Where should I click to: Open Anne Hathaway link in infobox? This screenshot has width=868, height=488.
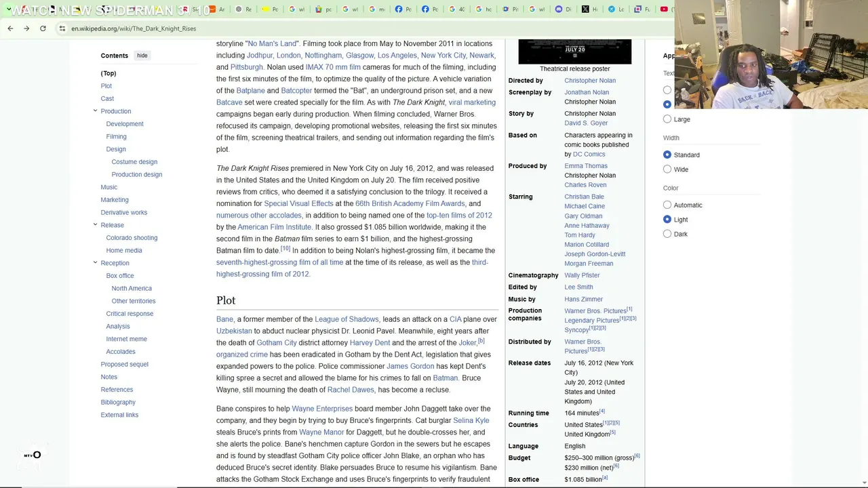point(587,226)
